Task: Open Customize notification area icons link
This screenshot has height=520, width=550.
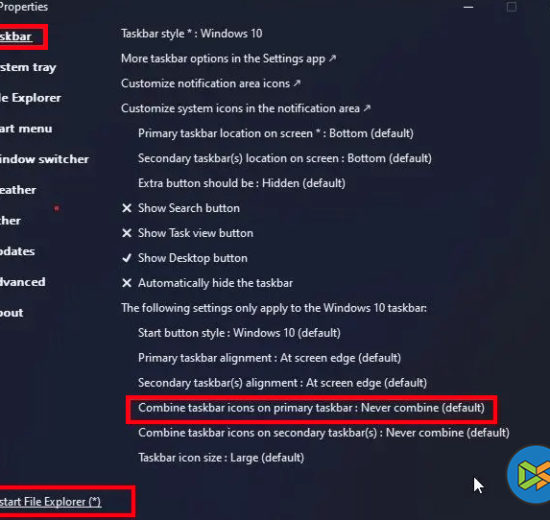Action: point(210,84)
